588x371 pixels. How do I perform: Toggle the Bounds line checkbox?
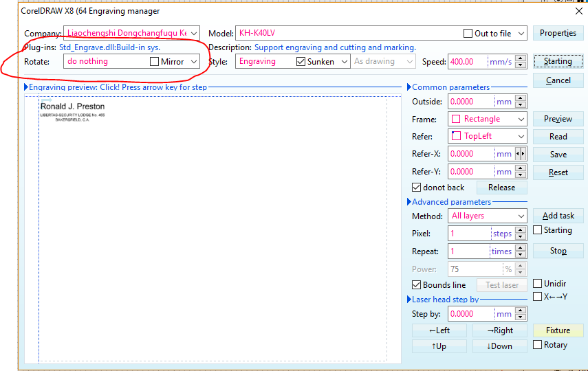[x=417, y=285]
